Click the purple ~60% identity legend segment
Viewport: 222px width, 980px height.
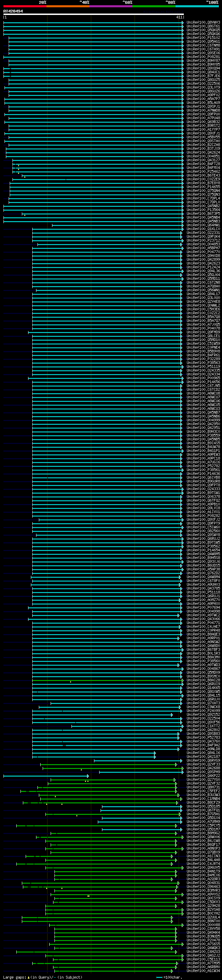[111, 6]
